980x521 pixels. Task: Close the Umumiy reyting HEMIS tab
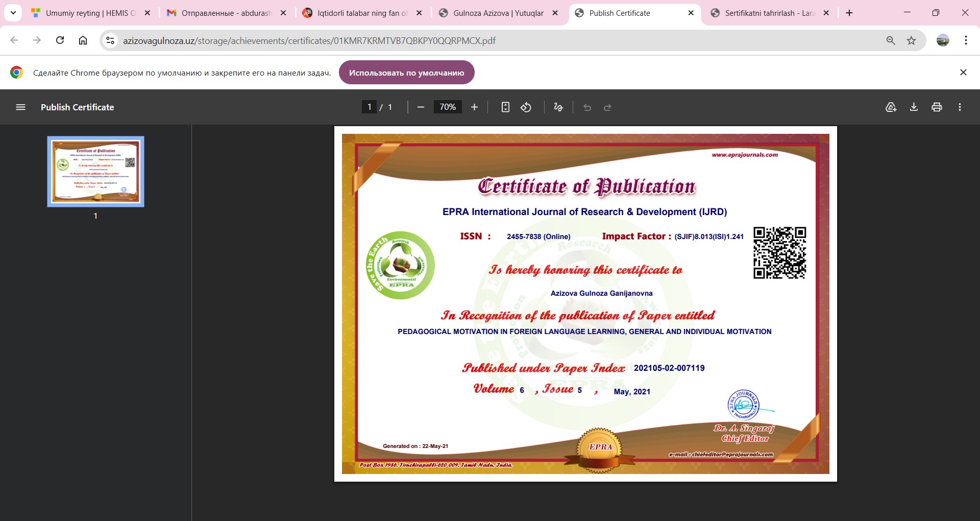click(148, 13)
